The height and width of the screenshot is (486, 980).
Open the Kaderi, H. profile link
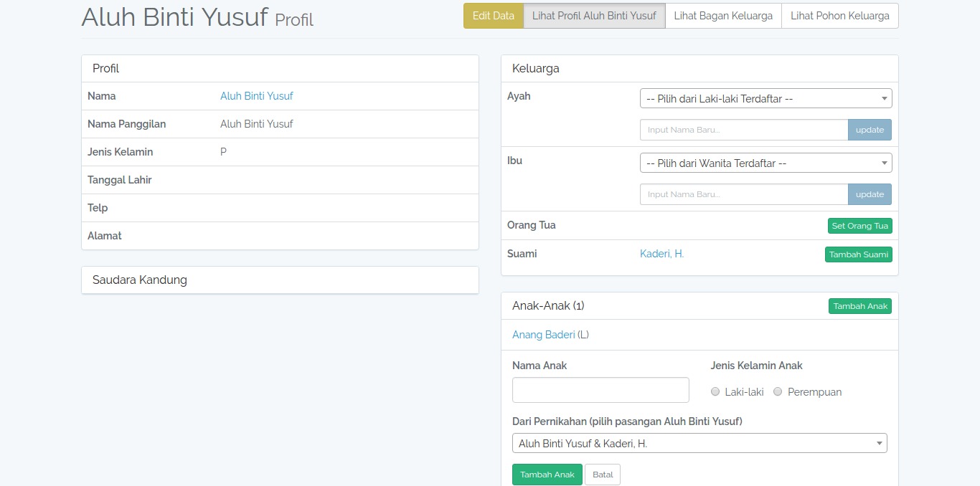click(661, 253)
